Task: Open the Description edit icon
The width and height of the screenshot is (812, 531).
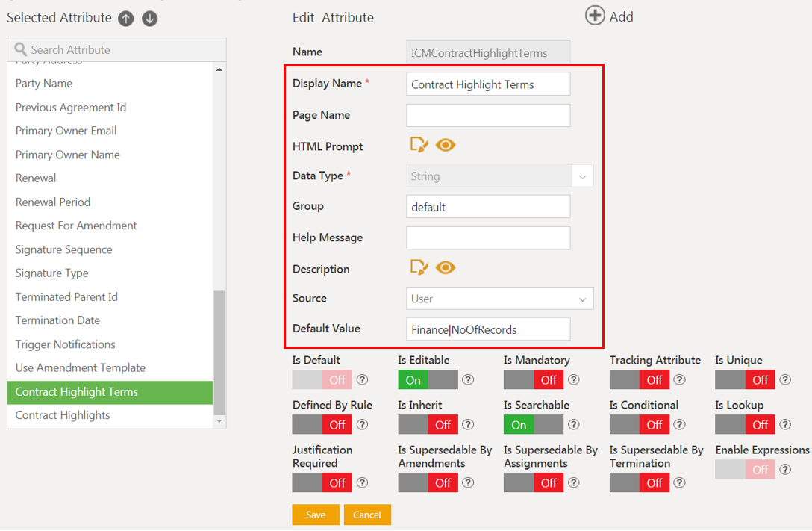Action: [x=419, y=267]
